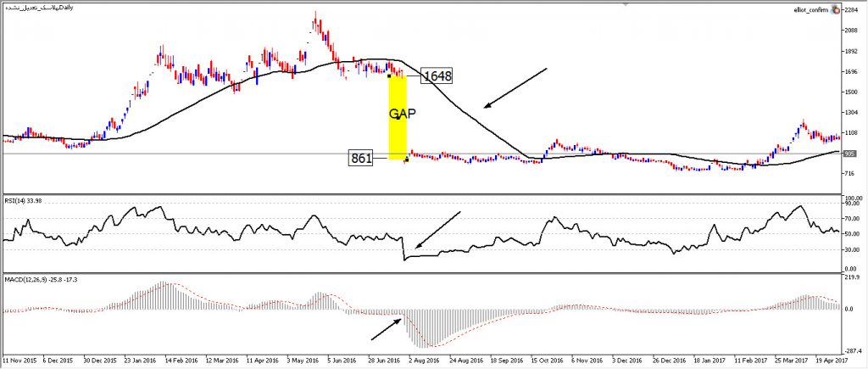
Task: Click the 23 Jan 2016 date label
Action: 139,359
